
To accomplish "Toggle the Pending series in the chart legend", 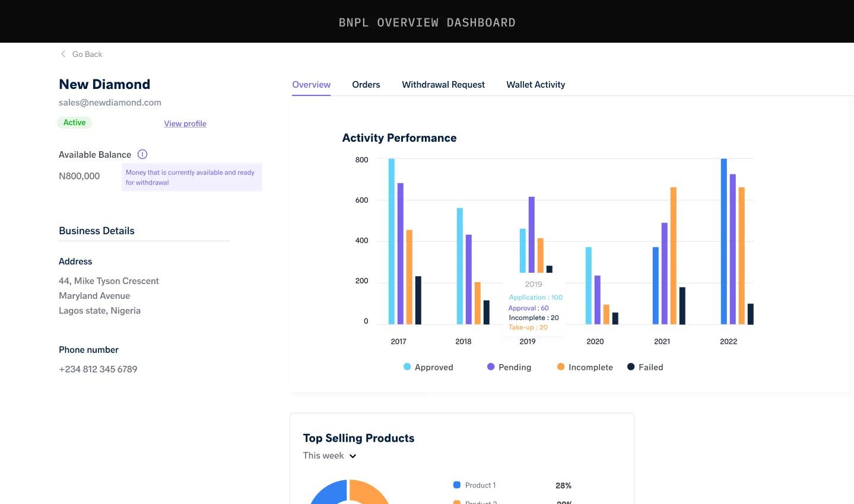I will pyautogui.click(x=509, y=367).
